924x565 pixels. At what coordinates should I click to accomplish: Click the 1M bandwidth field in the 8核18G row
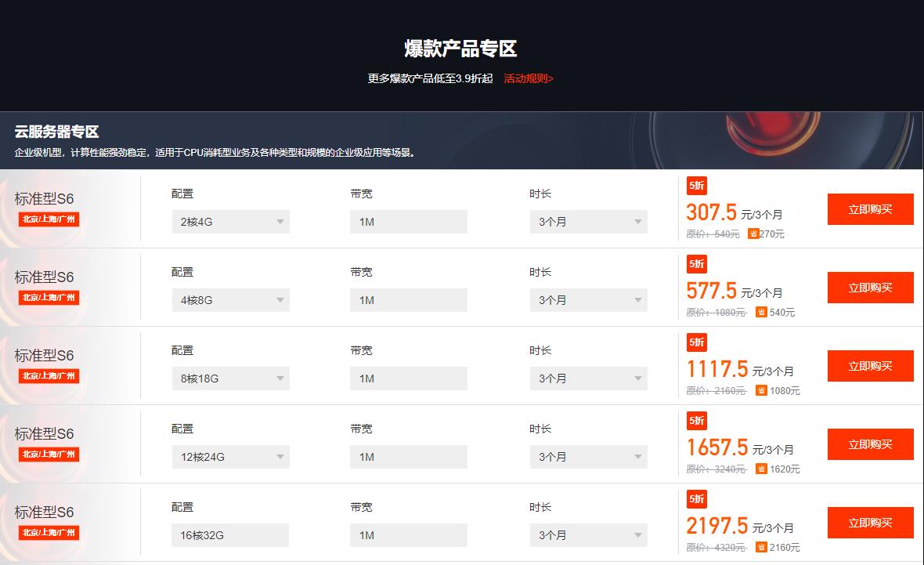click(x=409, y=378)
